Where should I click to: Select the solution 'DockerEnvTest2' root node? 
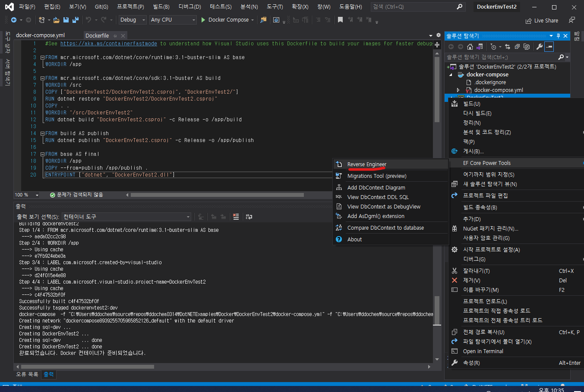pos(507,67)
